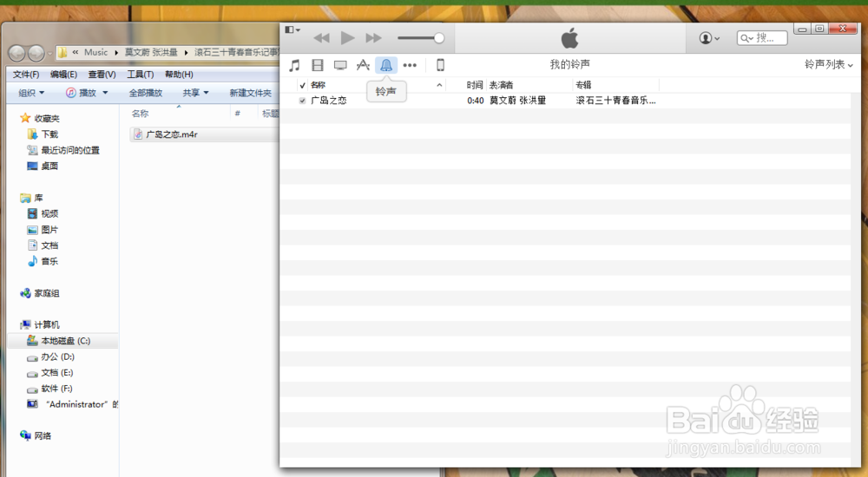Screen dimensions: 868x477
Task: Open 本地磁盘 (C:) drive
Action: [59, 341]
